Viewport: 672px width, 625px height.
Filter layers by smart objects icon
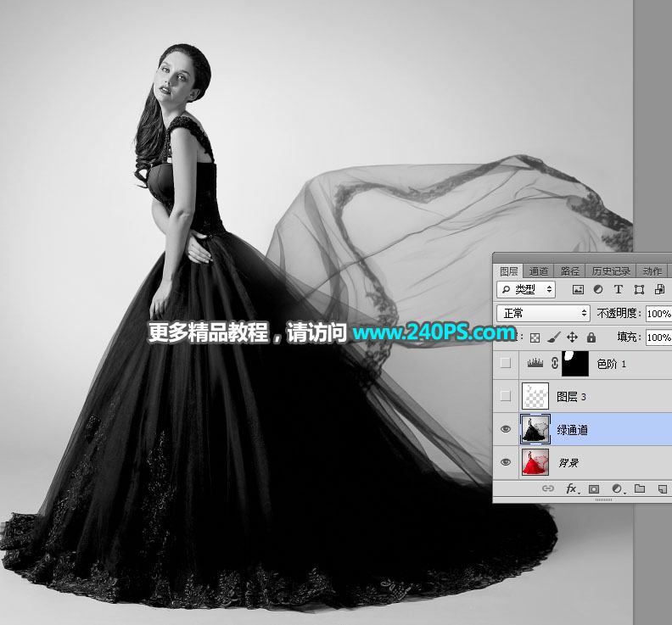click(659, 290)
